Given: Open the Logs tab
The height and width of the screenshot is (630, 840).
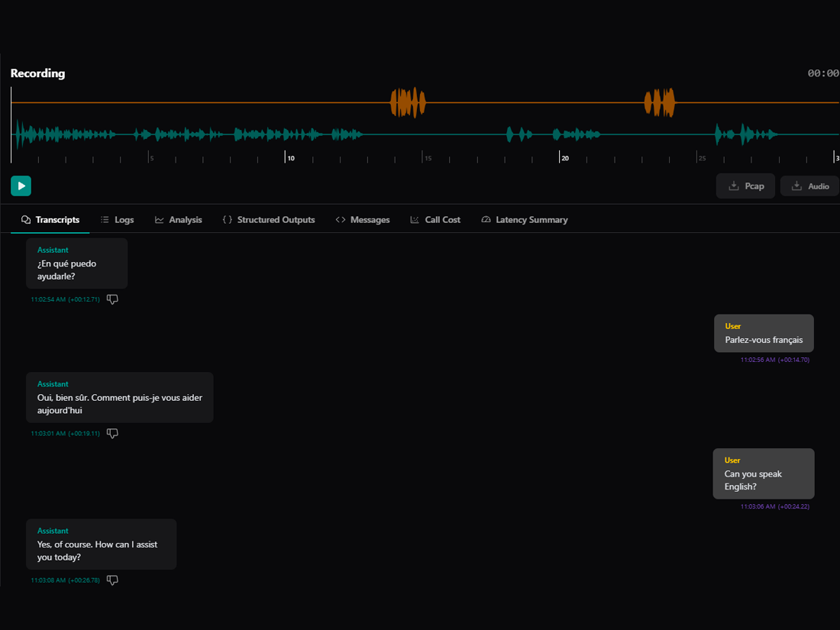Looking at the screenshot, I should point(117,220).
